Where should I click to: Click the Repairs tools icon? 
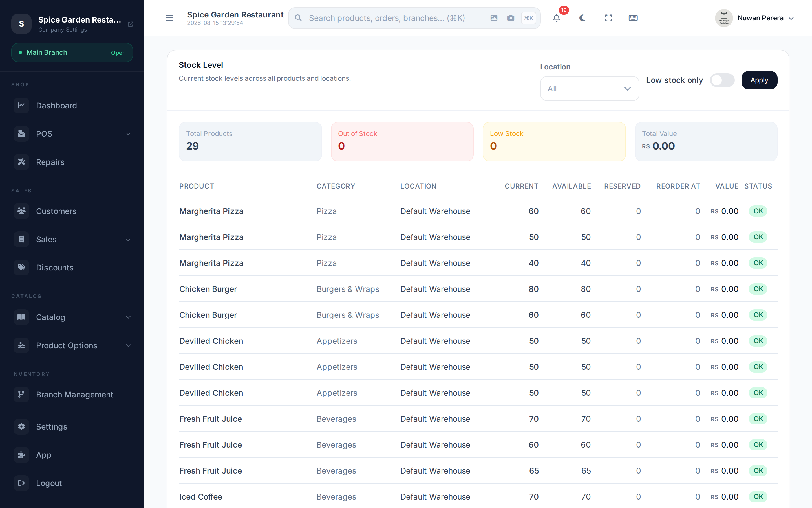point(21,162)
